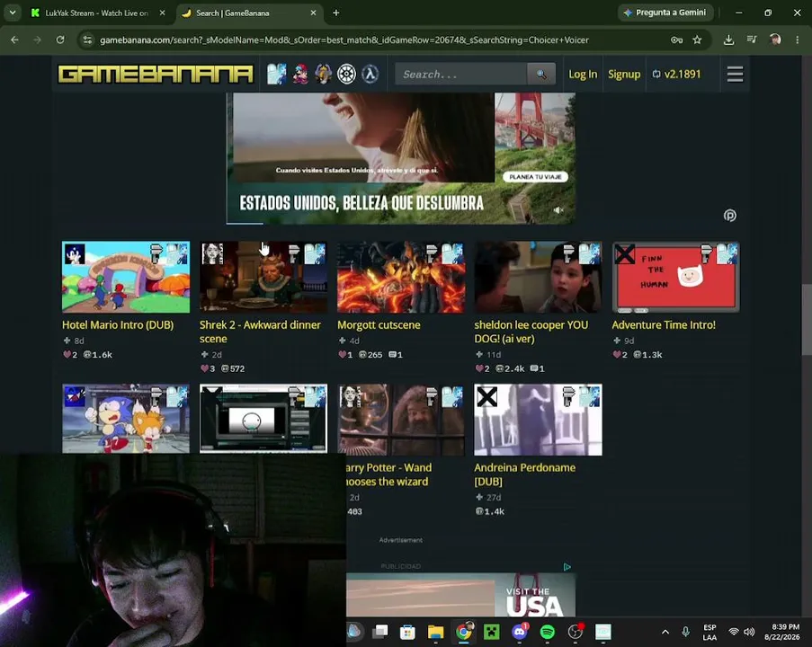Open Harry Potter - Wand chooses the wizard title

(388, 474)
